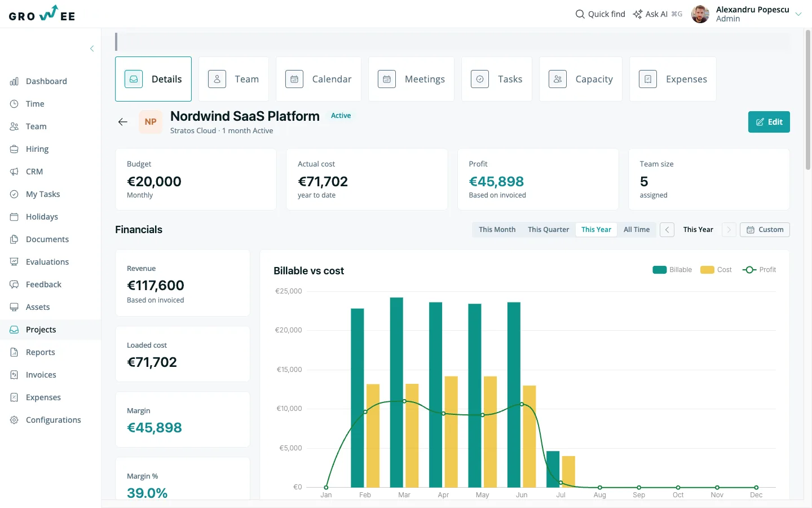Open My Tasks checkmark icon
The width and height of the screenshot is (812, 508).
click(x=14, y=194)
